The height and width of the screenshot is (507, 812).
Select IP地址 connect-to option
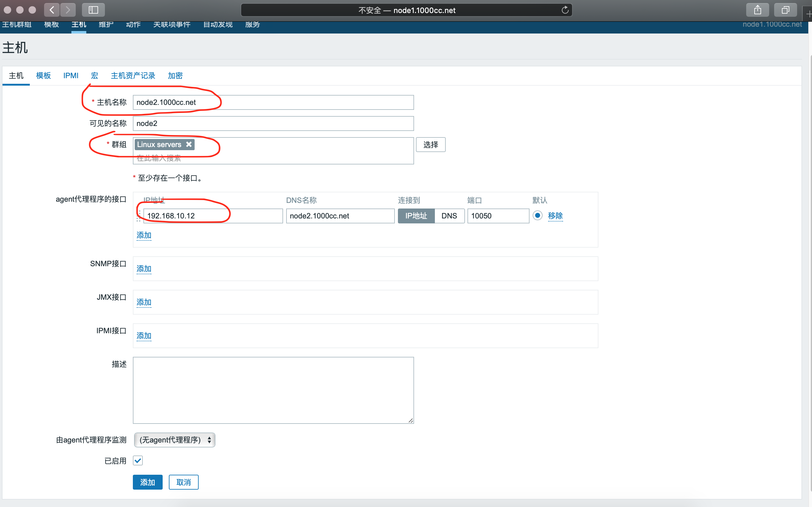(416, 216)
